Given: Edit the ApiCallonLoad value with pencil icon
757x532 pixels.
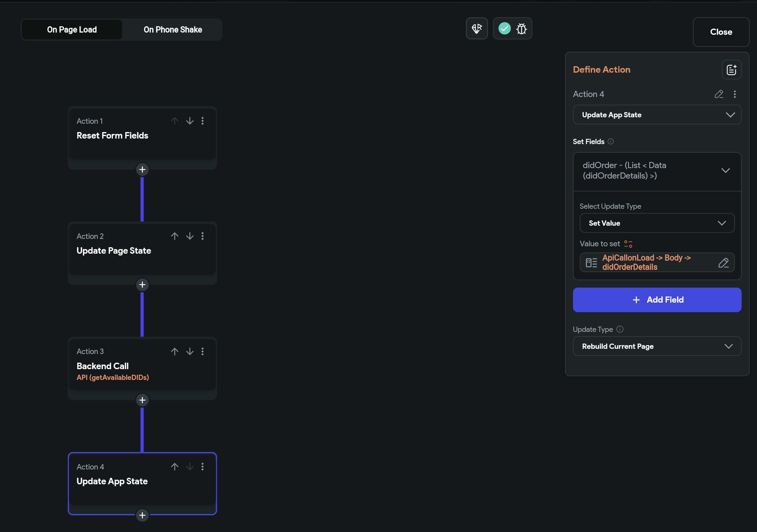Looking at the screenshot, I should point(723,263).
